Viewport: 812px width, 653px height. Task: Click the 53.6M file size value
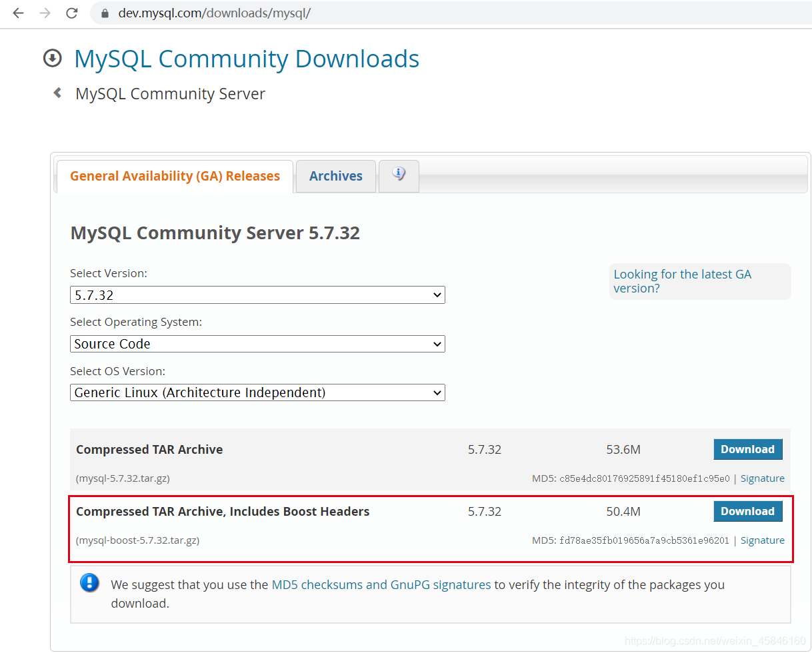623,450
